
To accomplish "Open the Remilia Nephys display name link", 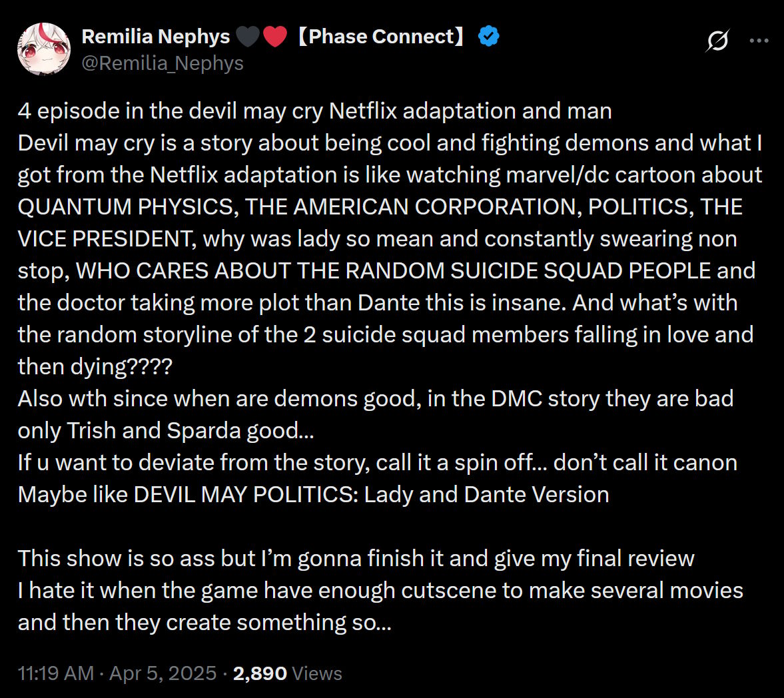I will [x=155, y=37].
